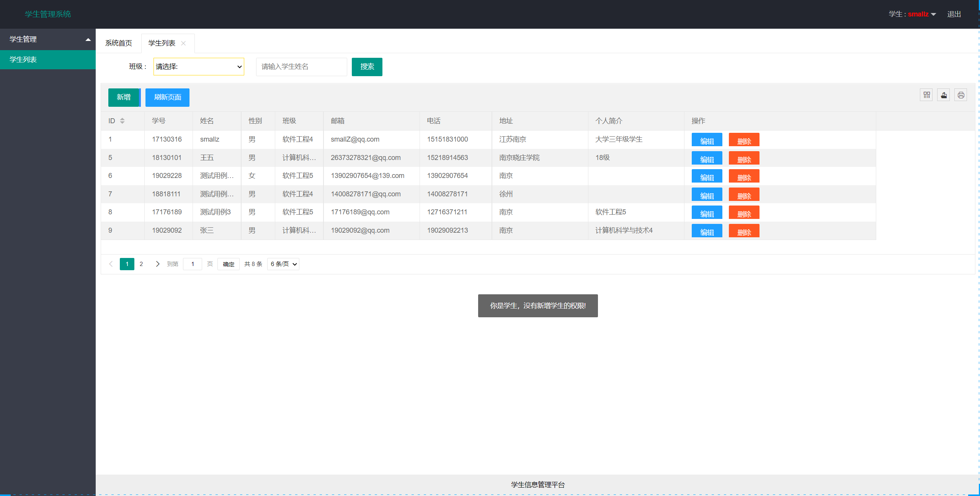The height and width of the screenshot is (496, 980).
Task: Click the student name search input field
Action: 301,67
